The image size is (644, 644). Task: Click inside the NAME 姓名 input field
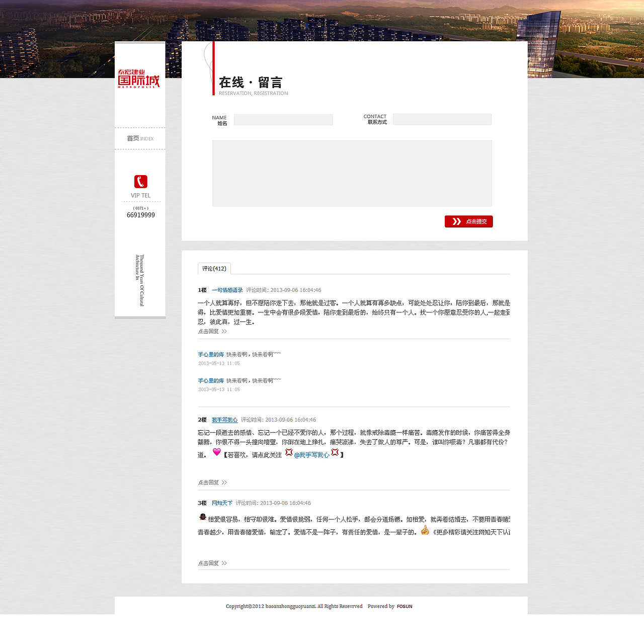[x=283, y=119]
